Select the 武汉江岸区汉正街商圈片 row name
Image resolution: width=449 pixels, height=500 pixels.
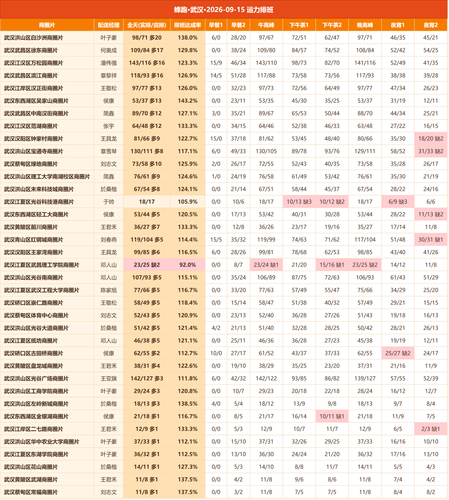click(33, 88)
